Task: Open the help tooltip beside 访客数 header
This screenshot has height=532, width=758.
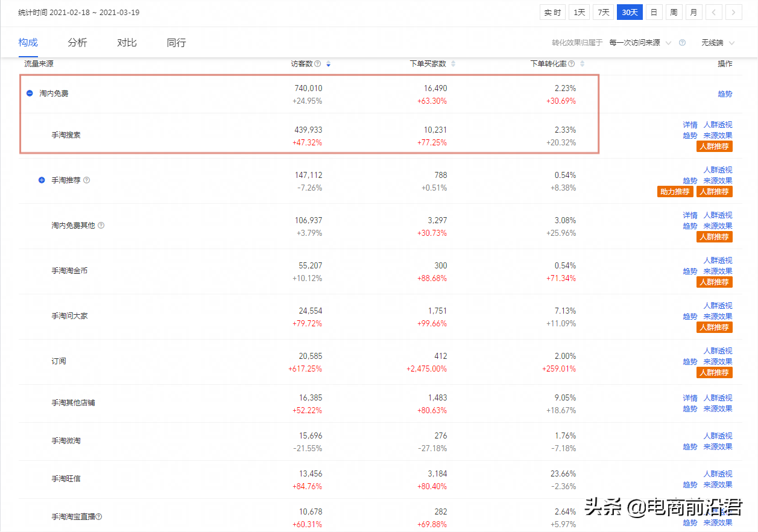Action: pos(318,63)
